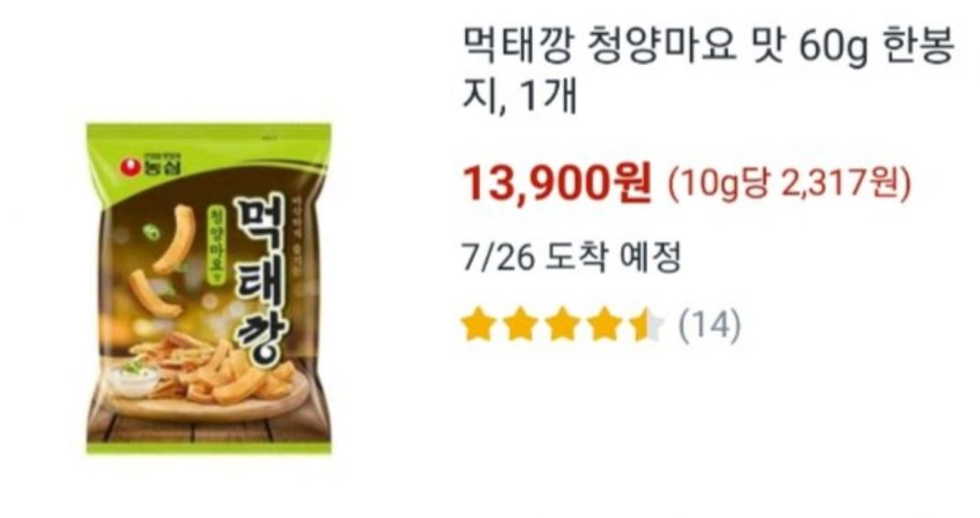Click the 7/26 도착 예정 delivery notice
This screenshot has width=980, height=518.
pyautogui.click(x=572, y=258)
